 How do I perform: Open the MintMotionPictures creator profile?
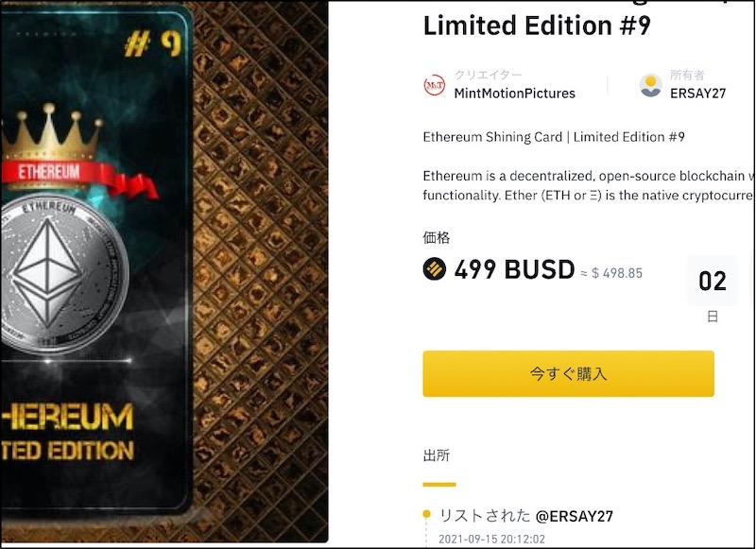514,93
